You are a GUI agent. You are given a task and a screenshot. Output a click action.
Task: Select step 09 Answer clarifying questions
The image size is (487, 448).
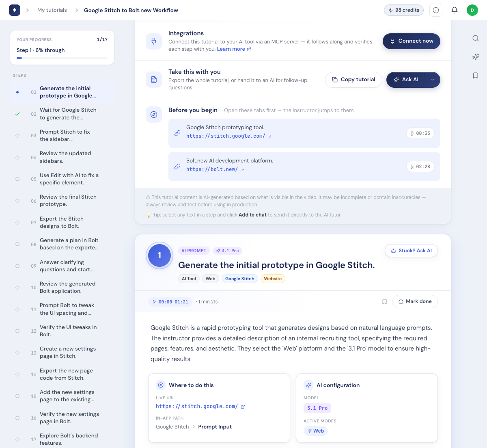62,266
